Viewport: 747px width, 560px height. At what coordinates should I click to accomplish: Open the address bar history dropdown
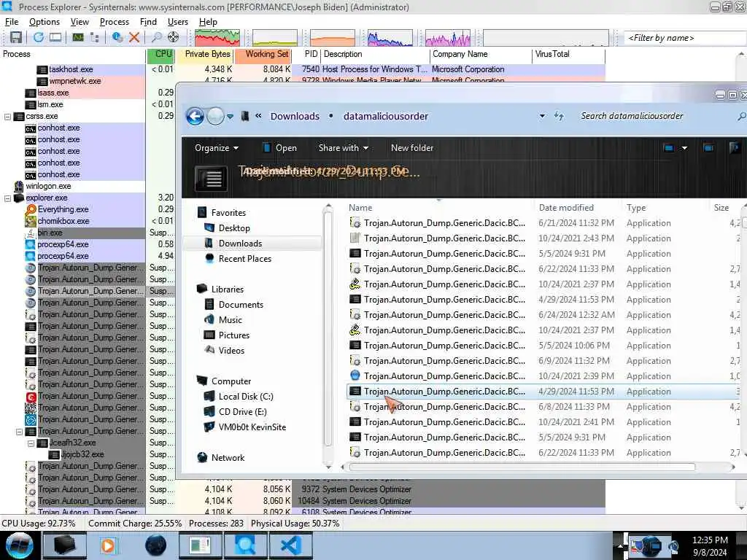point(542,116)
